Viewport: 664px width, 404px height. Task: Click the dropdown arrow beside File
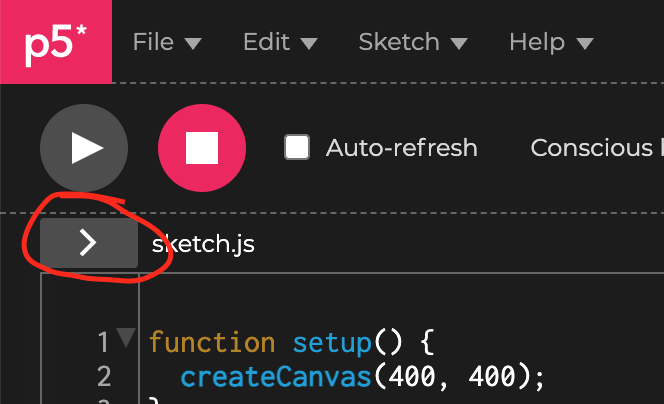point(193,43)
